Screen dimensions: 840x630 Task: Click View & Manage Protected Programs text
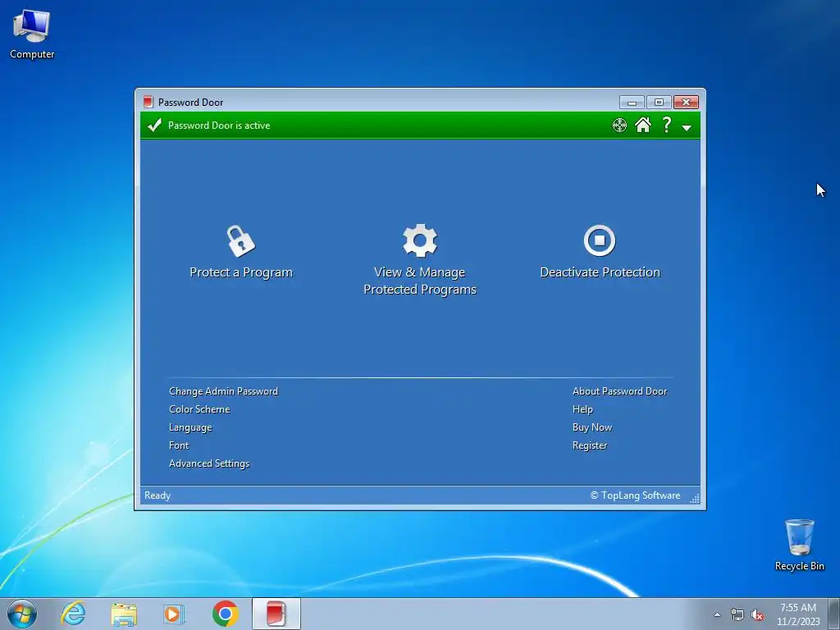(420, 281)
